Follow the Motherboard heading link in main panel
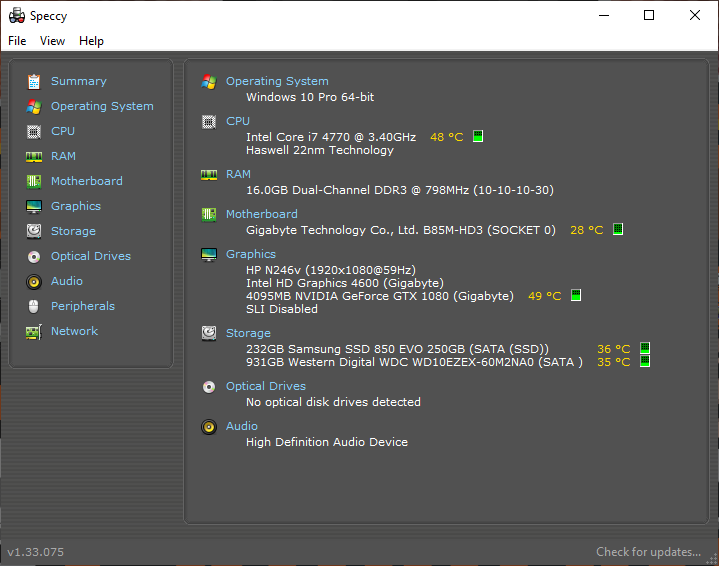Viewport: 719px width, 566px height. pyautogui.click(x=261, y=214)
